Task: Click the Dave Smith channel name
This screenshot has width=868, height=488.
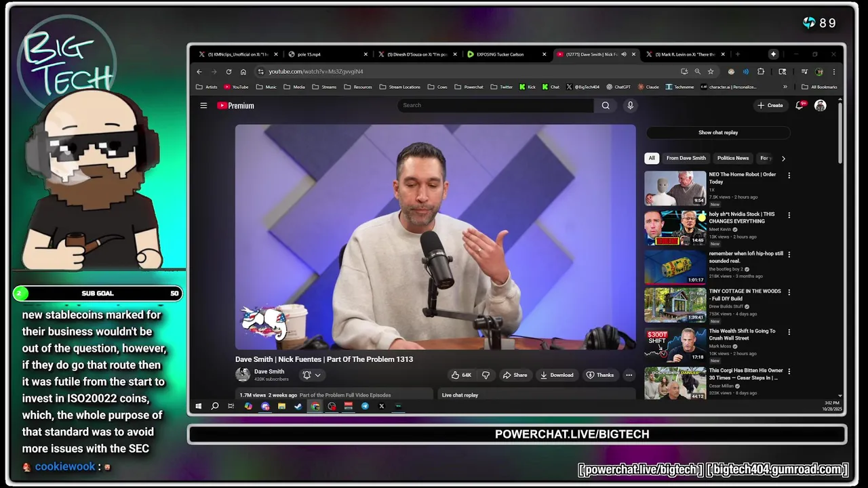Action: [269, 371]
